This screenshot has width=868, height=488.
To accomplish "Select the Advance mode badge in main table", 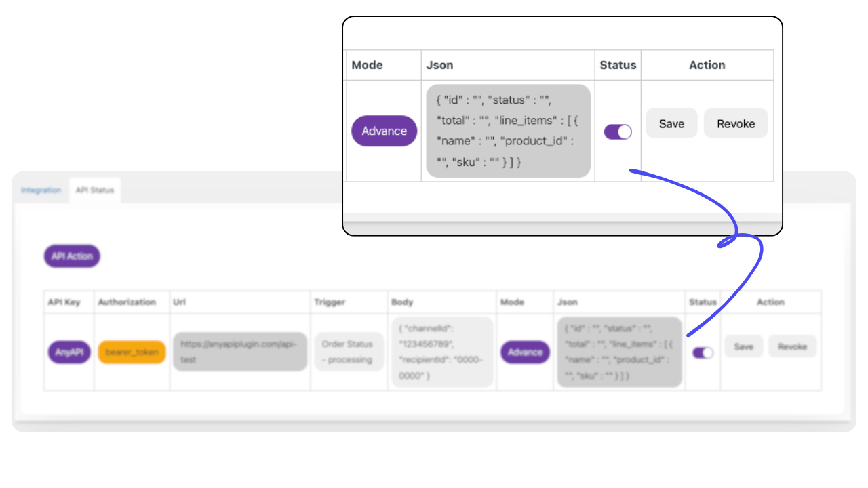I will (524, 352).
